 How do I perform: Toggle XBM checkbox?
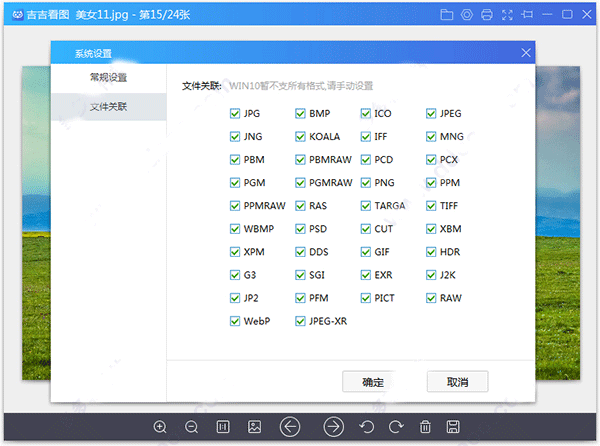coord(431,229)
